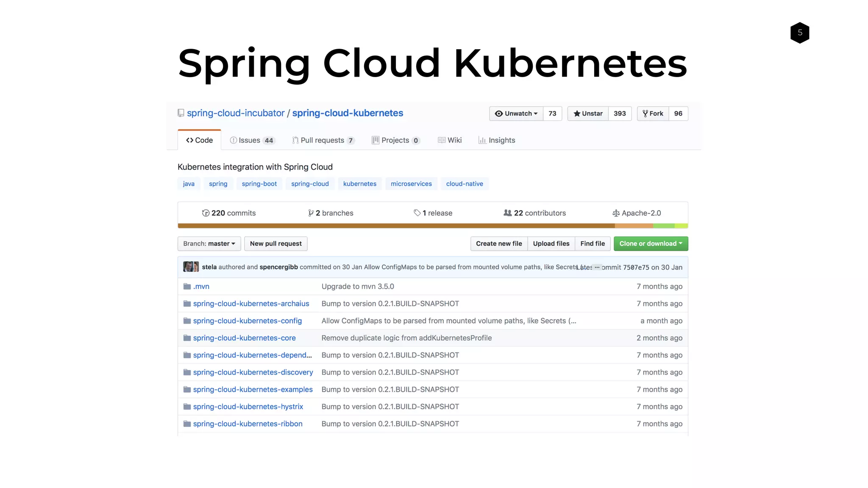Click the examples folder icon
This screenshot has width=868, height=488.
click(187, 389)
